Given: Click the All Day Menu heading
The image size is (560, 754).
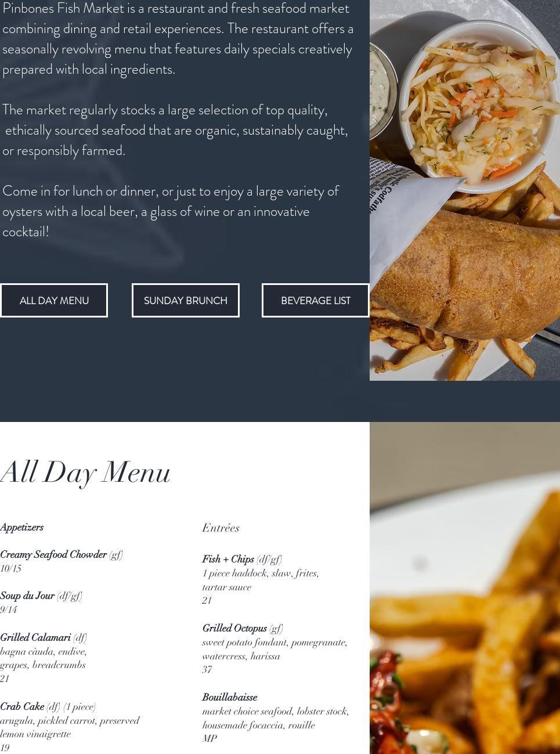Looking at the screenshot, I should pos(85,472).
